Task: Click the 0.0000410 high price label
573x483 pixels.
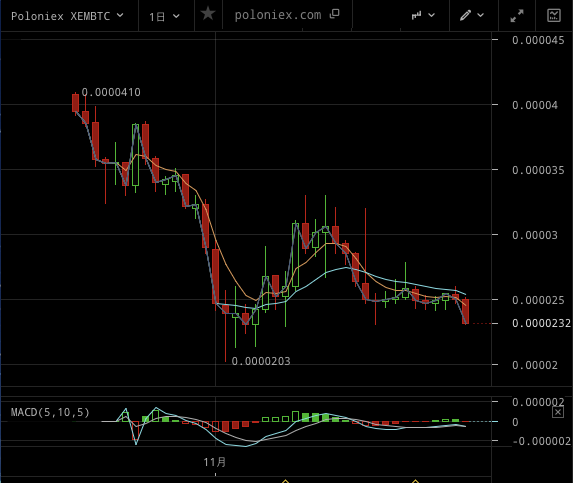Action: pyautogui.click(x=111, y=92)
